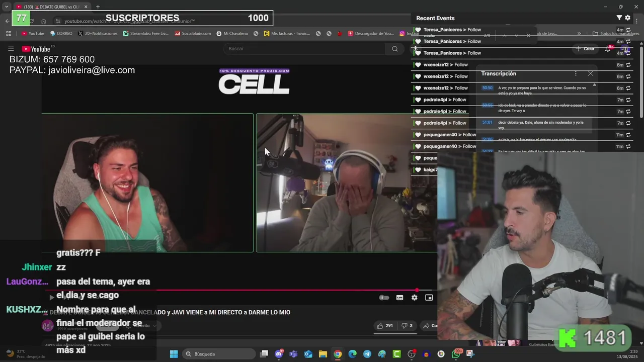The image size is (644, 362).
Task: Open the Recent Events filter funnel icon
Action: click(x=619, y=18)
